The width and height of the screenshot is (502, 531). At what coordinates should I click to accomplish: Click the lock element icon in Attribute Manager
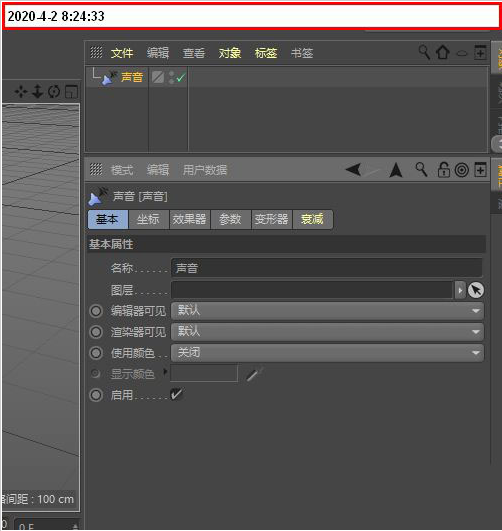443,169
